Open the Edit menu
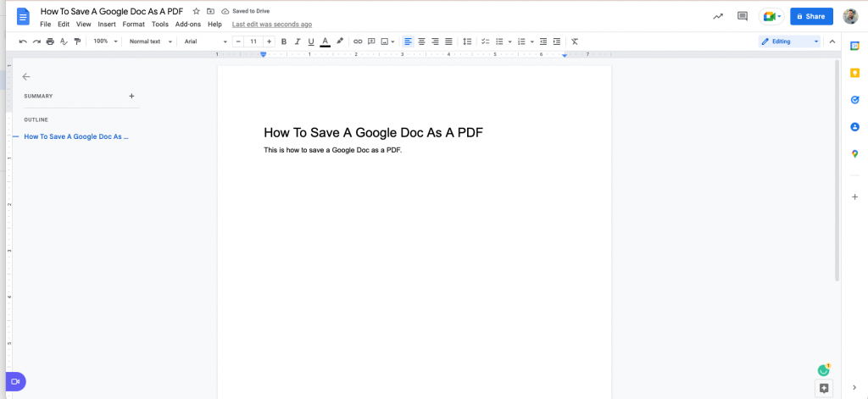Viewport: 868px width, 399px height. 64,25
